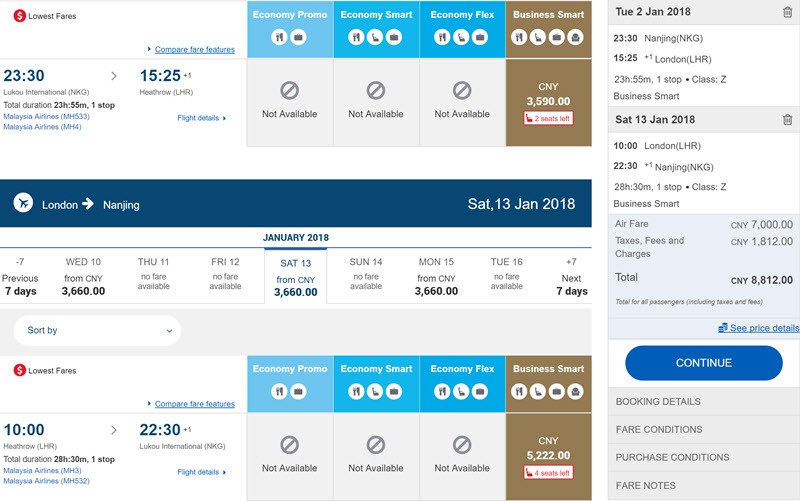Click the seat icon under upper Economy Smart header

[x=375, y=37]
